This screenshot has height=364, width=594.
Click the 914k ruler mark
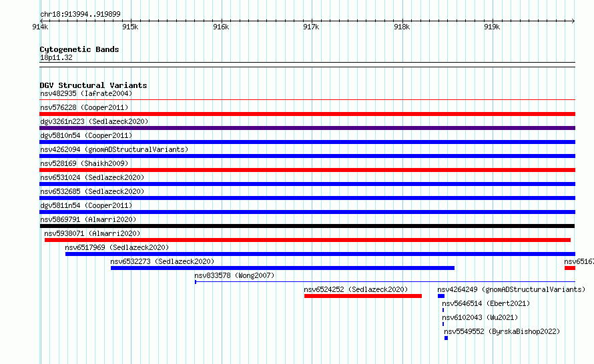[x=40, y=27]
